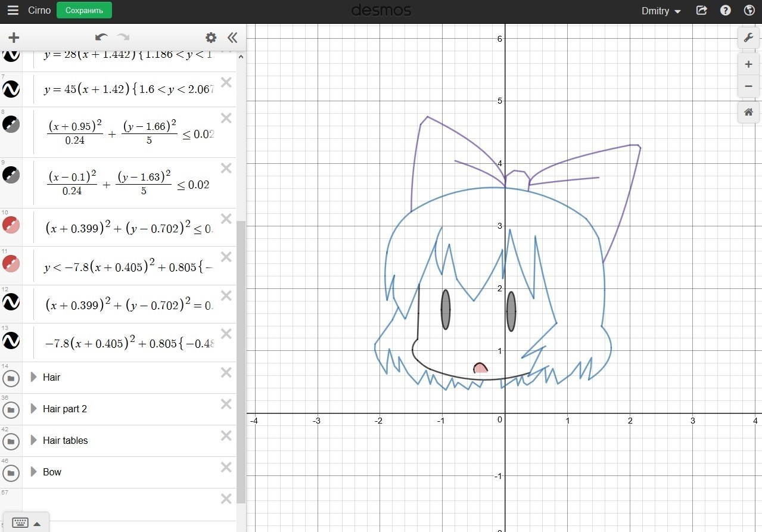Click the undo arrow
762x532 pixels.
click(x=101, y=38)
